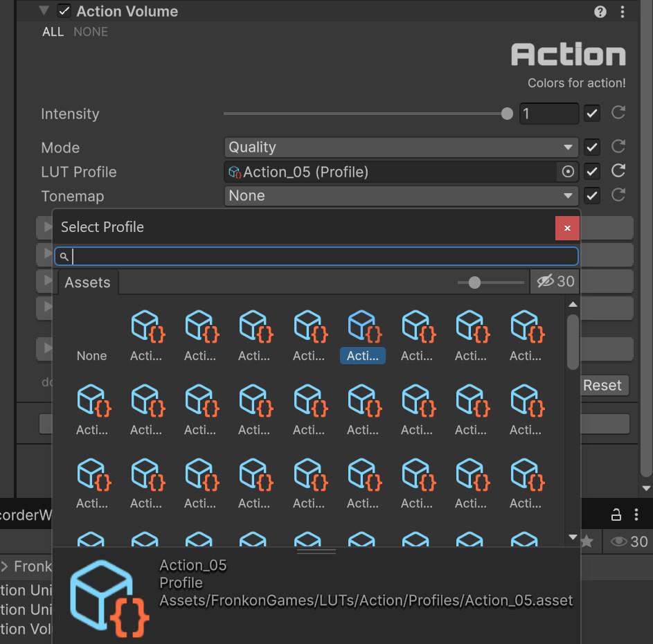Uncheck the Intensity override checkbox

click(591, 113)
